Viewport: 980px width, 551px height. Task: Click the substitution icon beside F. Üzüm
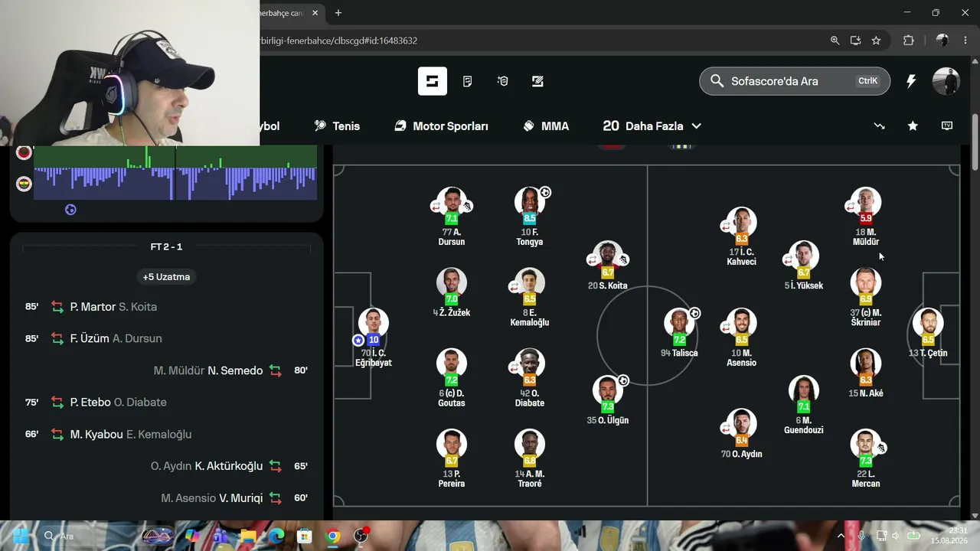(57, 338)
